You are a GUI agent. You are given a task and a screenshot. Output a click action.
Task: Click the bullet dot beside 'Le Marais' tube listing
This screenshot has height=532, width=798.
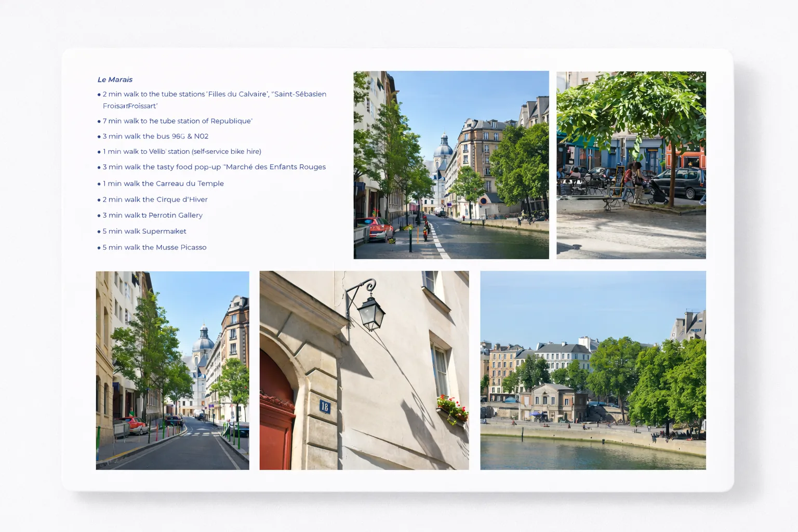(x=98, y=94)
